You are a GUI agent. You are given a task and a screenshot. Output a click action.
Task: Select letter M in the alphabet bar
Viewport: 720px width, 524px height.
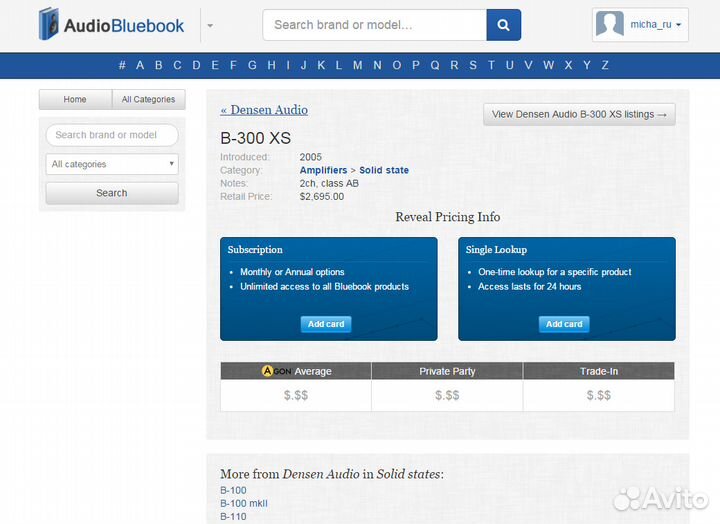point(358,65)
